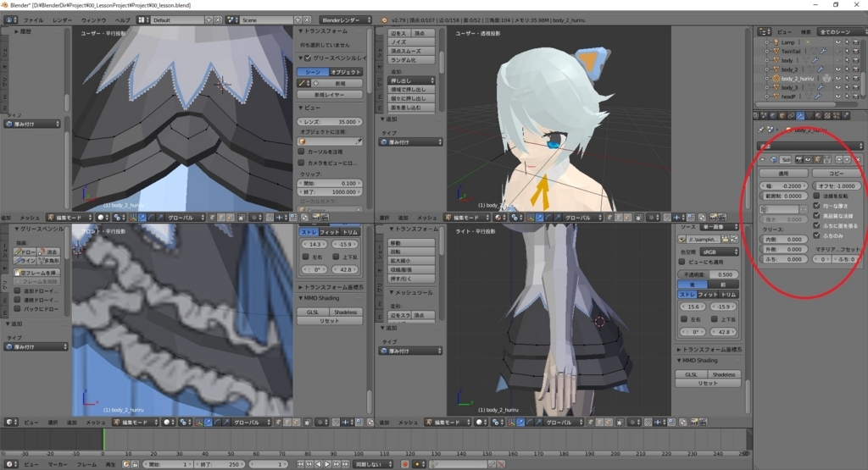This screenshot has height=470, width=868.
Task: Click GLSL in MMD Shading, bottom-right viewport
Action: pos(691,374)
